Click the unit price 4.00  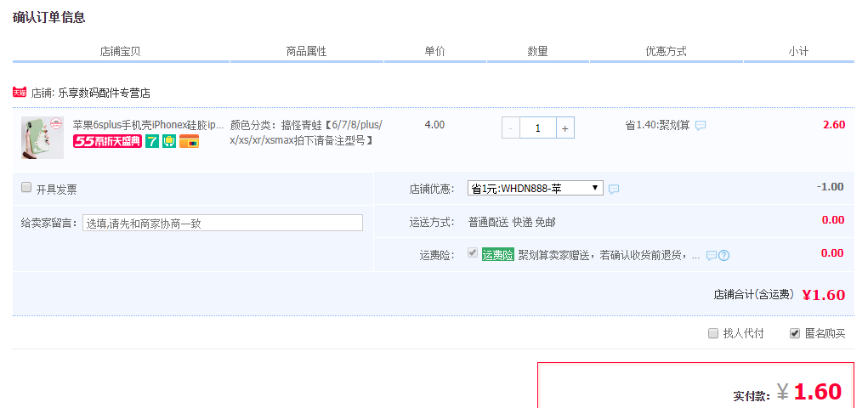[434, 125]
